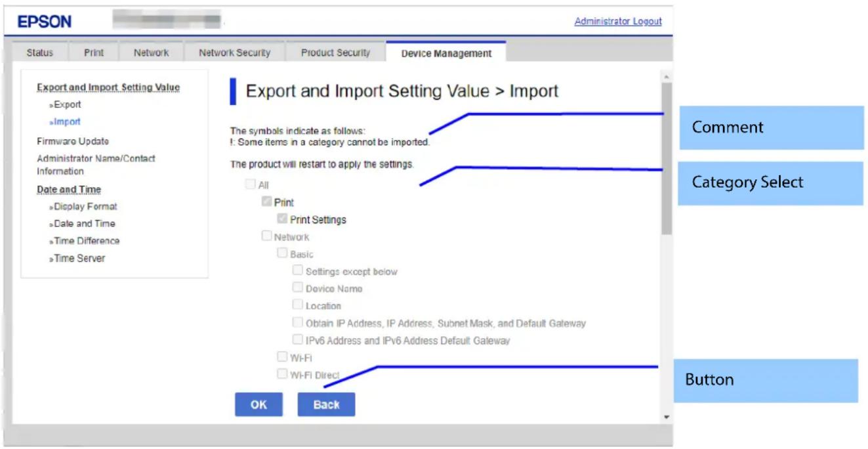This screenshot has width=868, height=449.
Task: Open the Network tab
Action: point(151,53)
